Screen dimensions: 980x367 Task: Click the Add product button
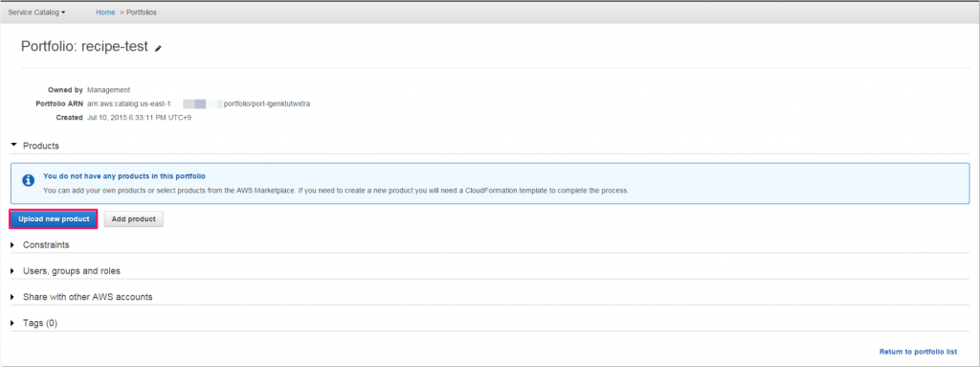(134, 218)
